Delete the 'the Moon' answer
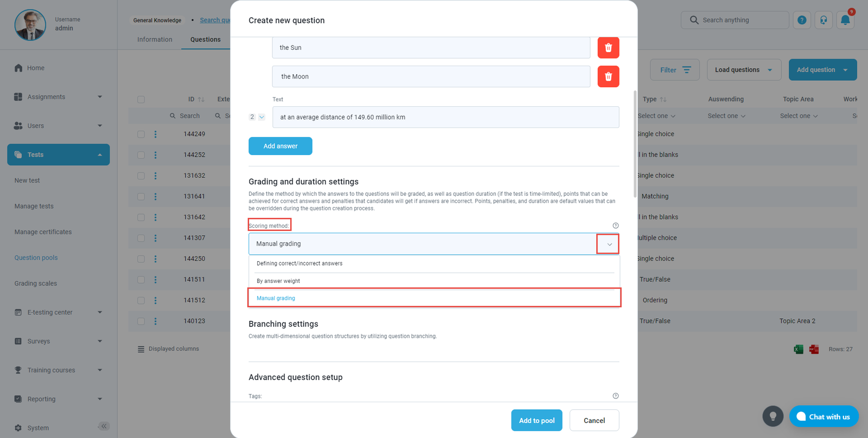The width and height of the screenshot is (868, 438). point(608,76)
